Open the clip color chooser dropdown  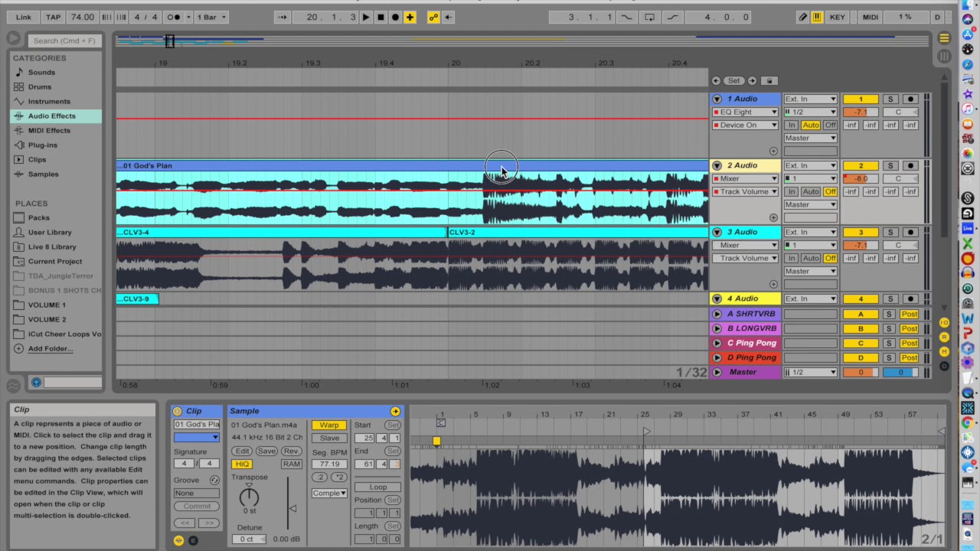click(x=196, y=438)
